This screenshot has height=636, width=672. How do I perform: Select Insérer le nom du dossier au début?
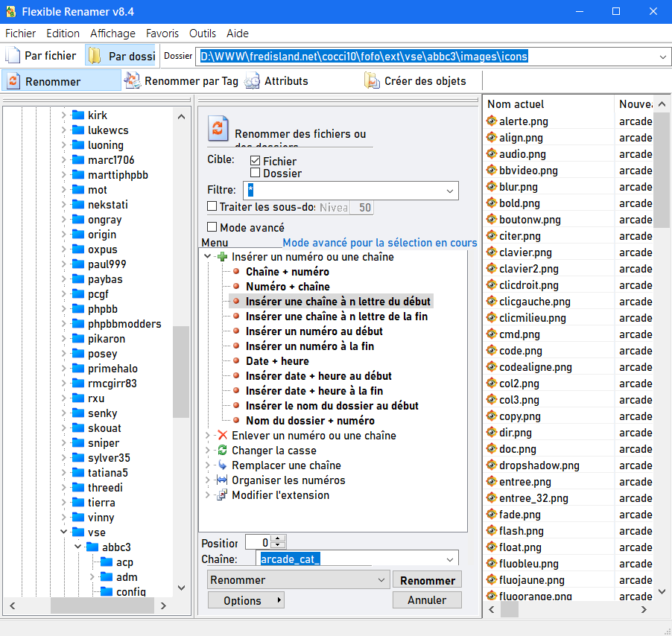pos(332,406)
